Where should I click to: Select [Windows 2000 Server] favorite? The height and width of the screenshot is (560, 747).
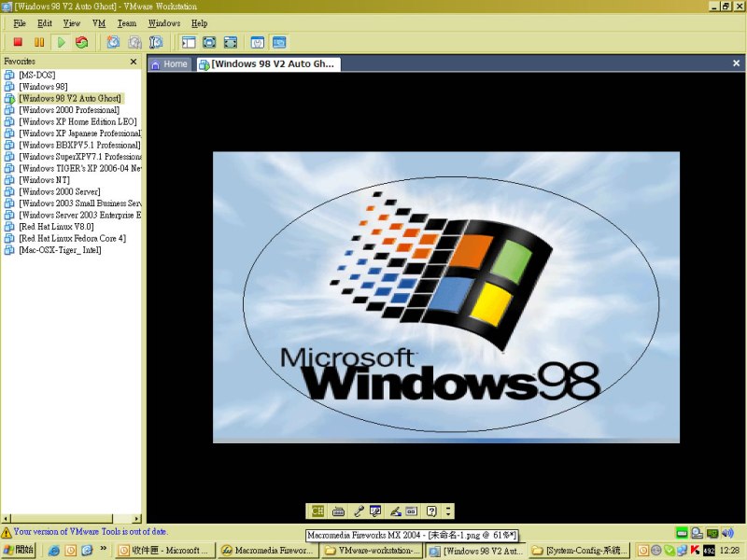point(60,192)
